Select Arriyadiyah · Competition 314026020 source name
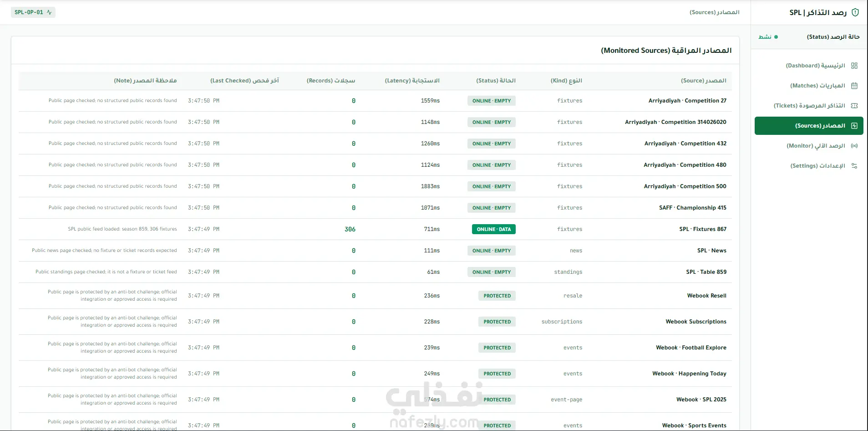 point(675,122)
